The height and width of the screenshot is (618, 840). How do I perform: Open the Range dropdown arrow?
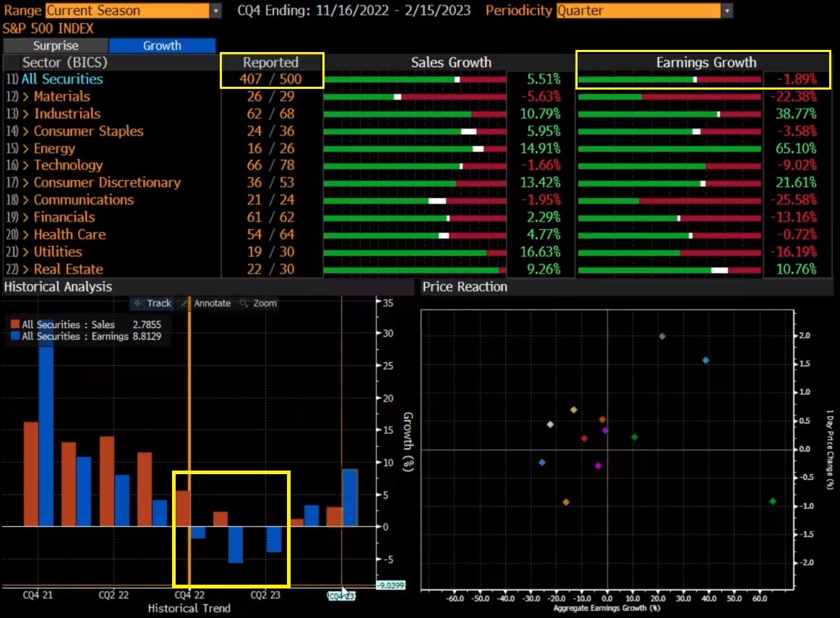point(215,11)
